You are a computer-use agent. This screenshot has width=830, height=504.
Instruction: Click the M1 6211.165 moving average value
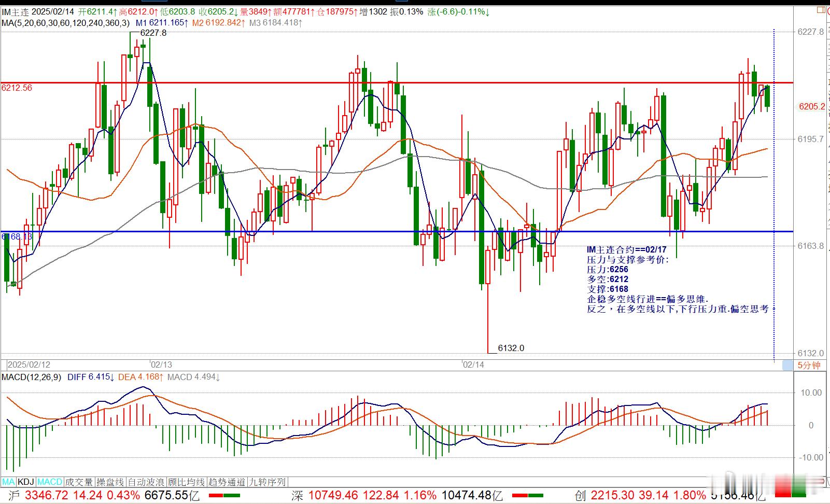tap(162, 23)
